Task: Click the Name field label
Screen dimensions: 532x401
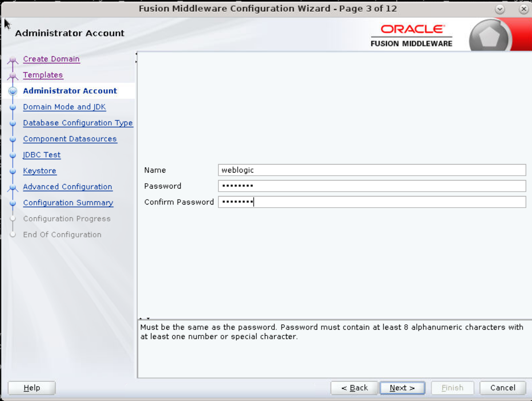Action: point(155,170)
